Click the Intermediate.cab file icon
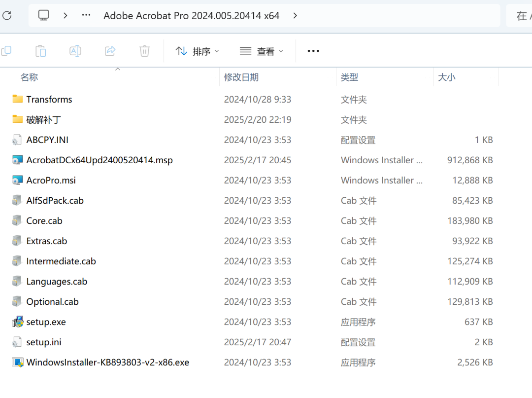This screenshot has width=532, height=398. (17, 261)
